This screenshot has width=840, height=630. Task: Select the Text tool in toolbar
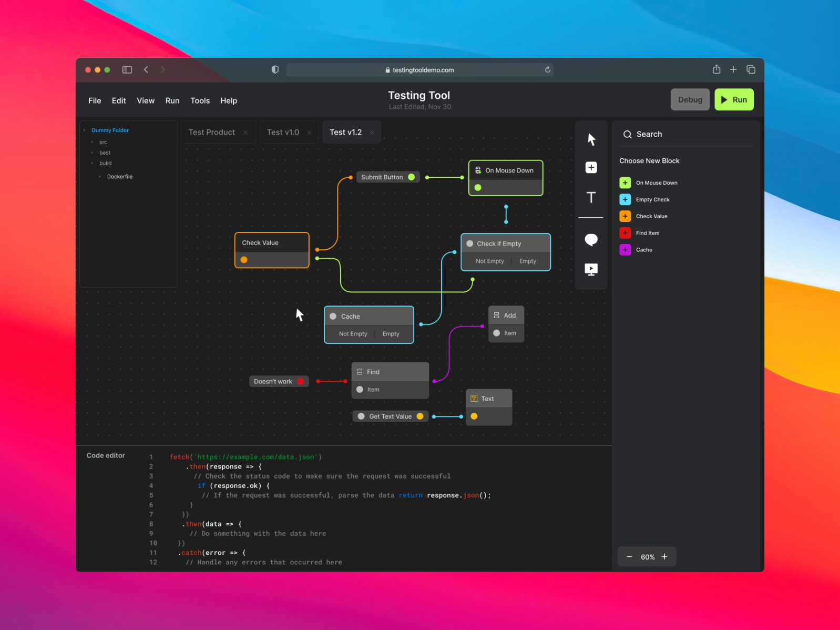[x=591, y=197]
